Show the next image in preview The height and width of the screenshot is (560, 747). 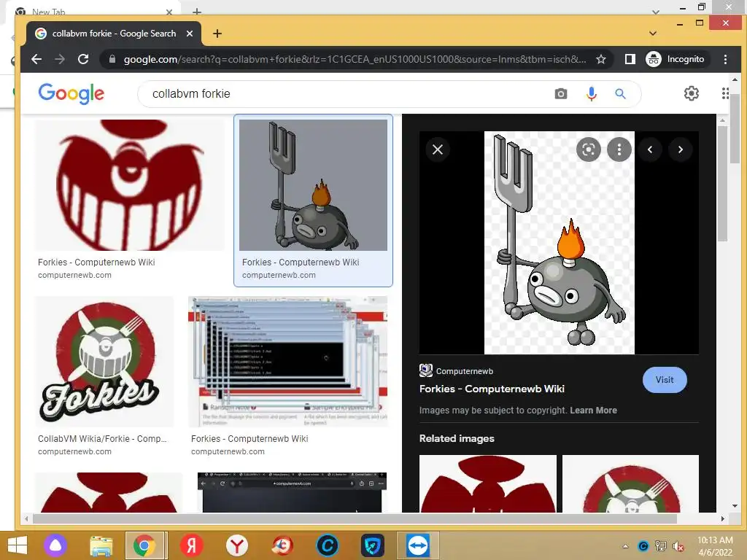point(681,149)
